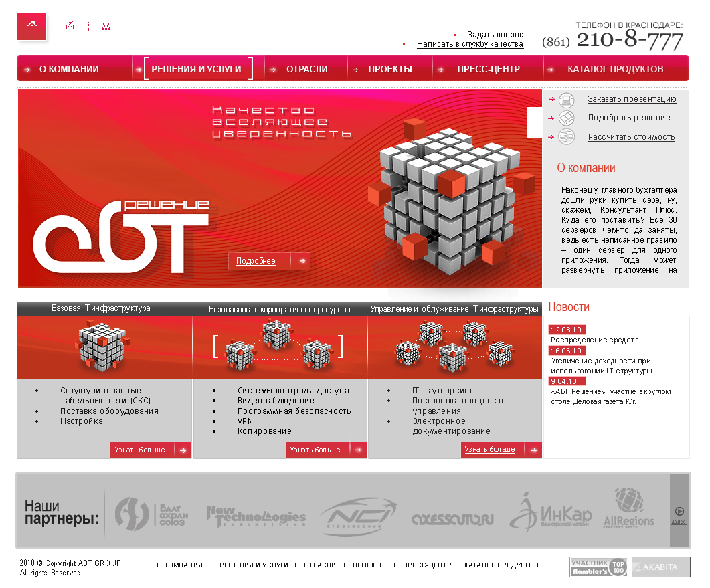
Task: Click Написать в службу качества
Action: click(x=470, y=44)
